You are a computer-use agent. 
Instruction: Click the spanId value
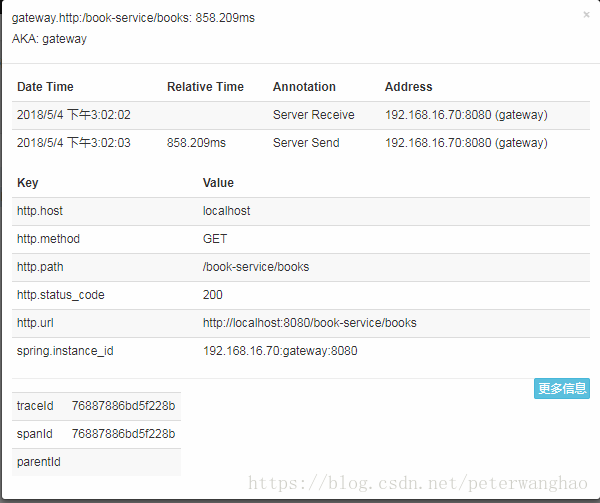tap(123, 434)
